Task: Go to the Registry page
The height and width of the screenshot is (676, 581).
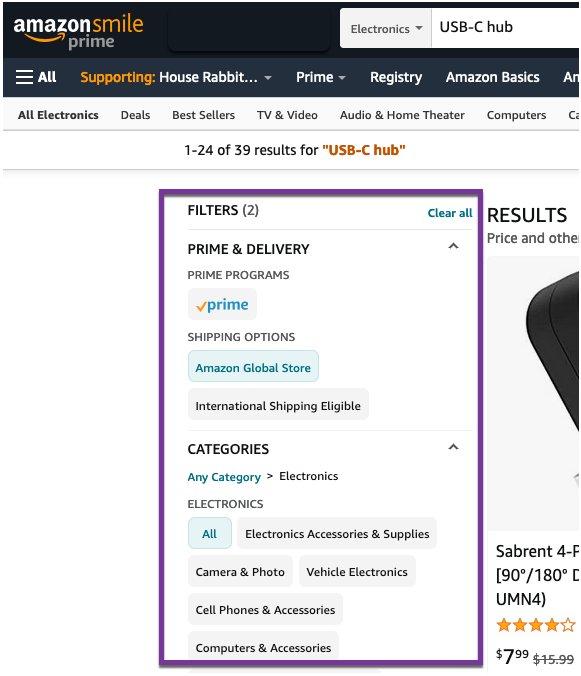Action: tap(396, 77)
